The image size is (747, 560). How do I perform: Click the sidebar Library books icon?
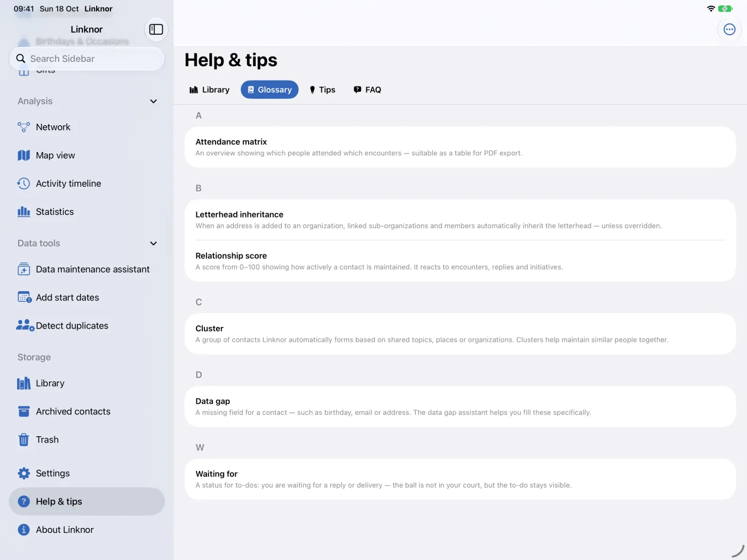23,383
